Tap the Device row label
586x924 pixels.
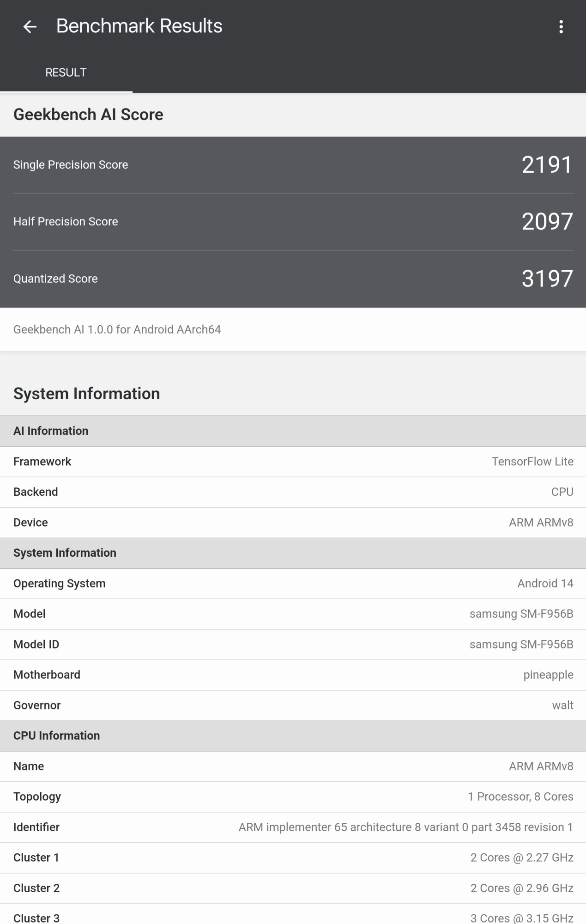point(30,523)
